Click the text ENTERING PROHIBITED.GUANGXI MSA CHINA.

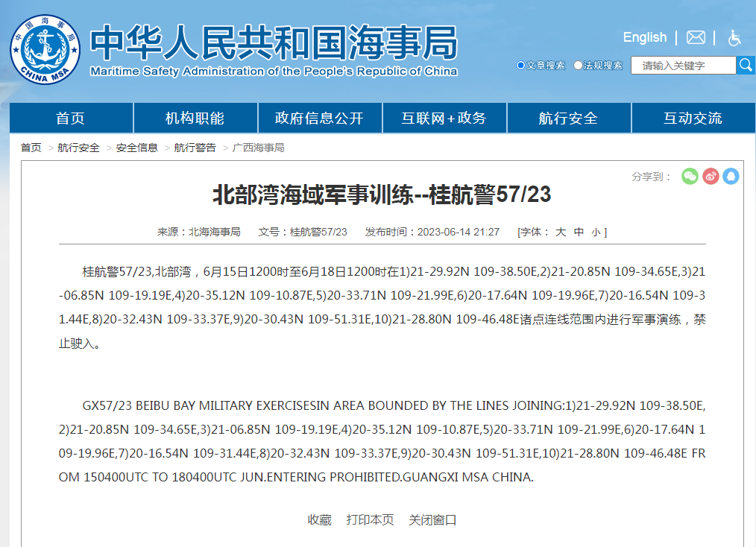point(400,477)
